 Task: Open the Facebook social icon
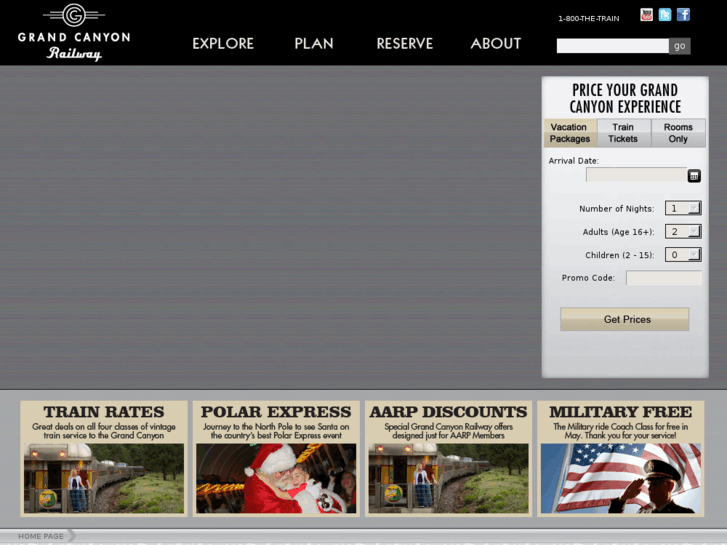click(x=683, y=15)
